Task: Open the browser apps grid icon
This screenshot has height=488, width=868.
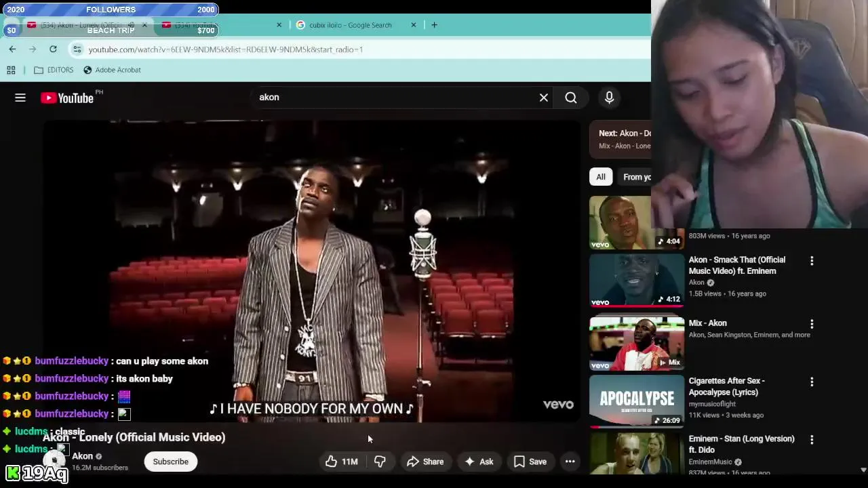Action: [x=11, y=70]
